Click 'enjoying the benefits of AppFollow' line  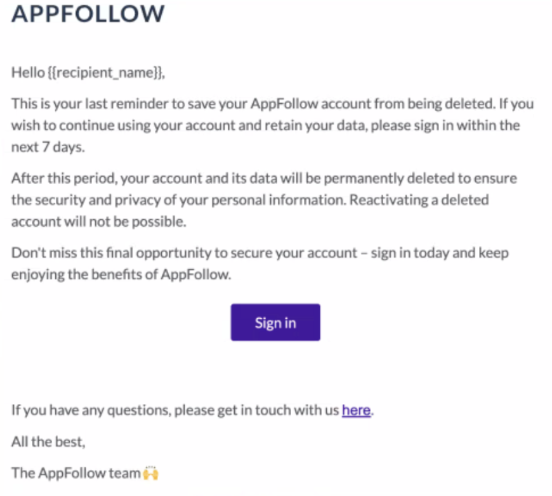click(121, 275)
